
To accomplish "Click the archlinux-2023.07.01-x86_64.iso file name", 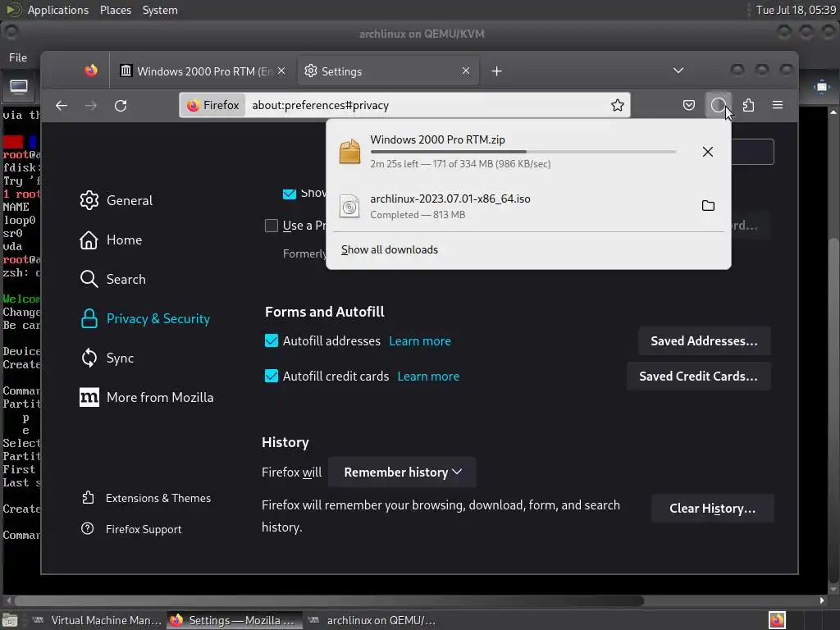I will tap(450, 199).
